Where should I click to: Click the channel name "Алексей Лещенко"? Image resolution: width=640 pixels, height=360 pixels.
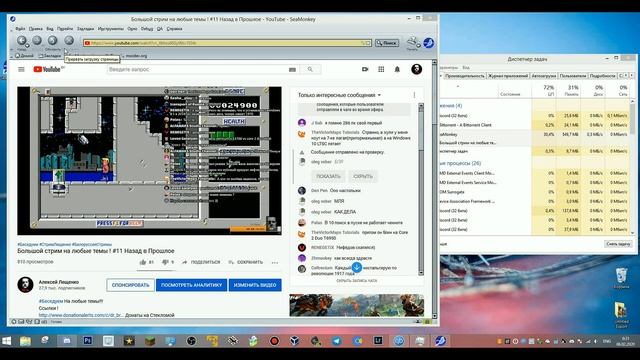click(59, 282)
